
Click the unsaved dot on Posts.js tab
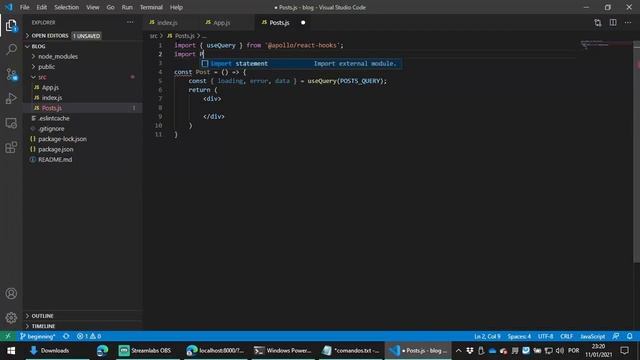pyautogui.click(x=303, y=22)
